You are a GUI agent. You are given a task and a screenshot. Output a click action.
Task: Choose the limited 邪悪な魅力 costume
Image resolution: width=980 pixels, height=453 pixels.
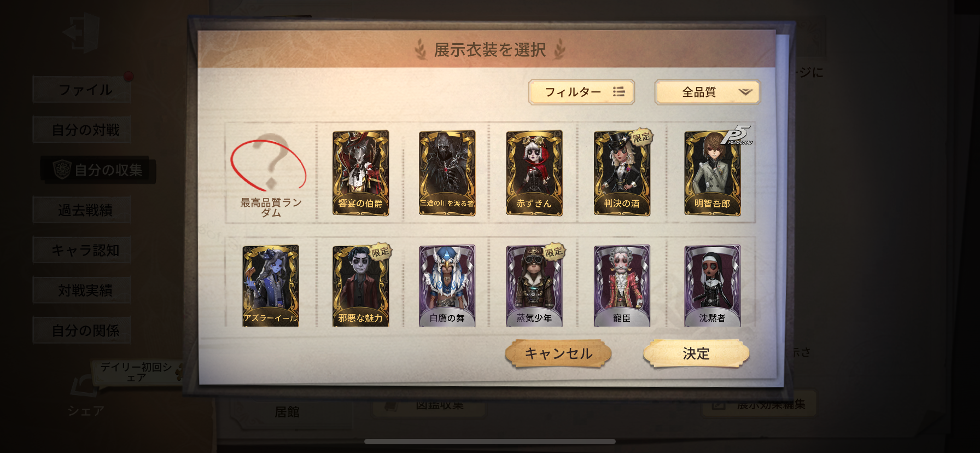click(x=360, y=286)
